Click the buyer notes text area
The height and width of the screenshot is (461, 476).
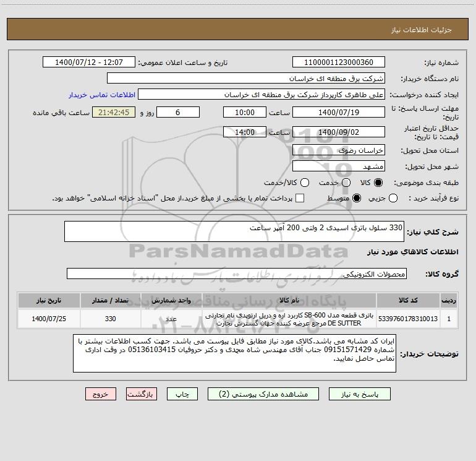234,353
